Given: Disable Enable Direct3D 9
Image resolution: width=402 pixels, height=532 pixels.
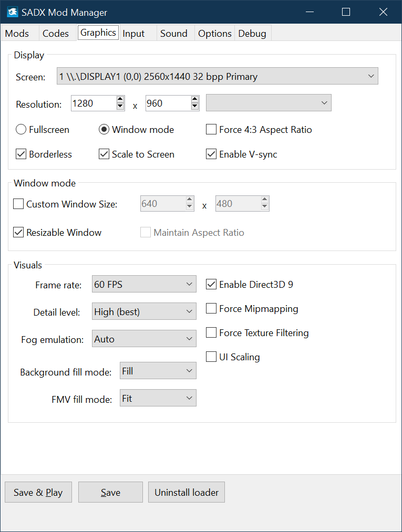Looking at the screenshot, I should [212, 284].
